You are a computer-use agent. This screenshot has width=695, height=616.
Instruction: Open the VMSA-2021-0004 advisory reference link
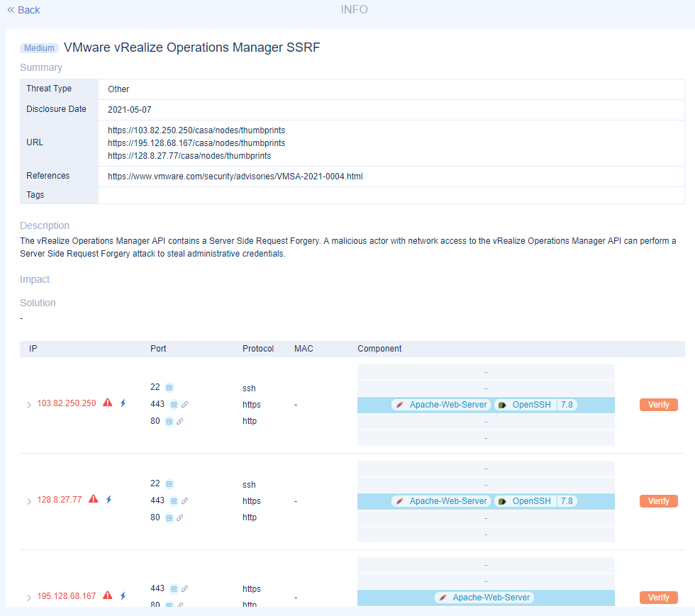pos(235,177)
